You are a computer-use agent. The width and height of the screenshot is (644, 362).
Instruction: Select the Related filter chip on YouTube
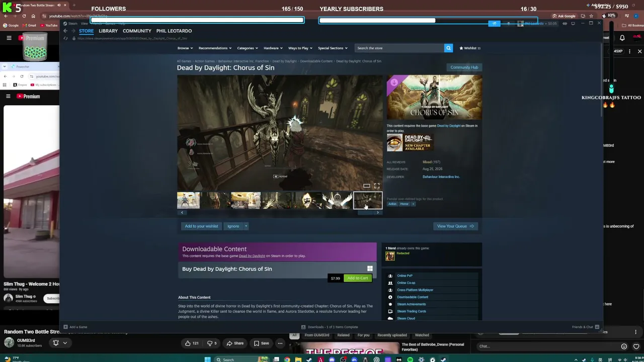coord(344,335)
